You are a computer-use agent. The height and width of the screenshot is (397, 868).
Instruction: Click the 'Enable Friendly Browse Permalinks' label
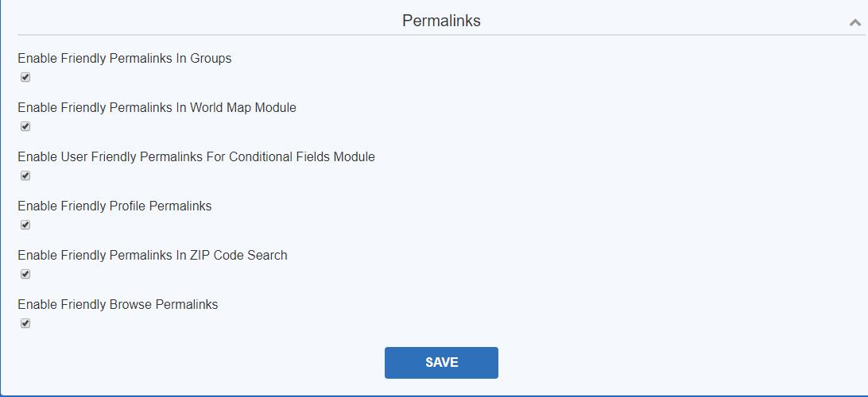coord(118,304)
